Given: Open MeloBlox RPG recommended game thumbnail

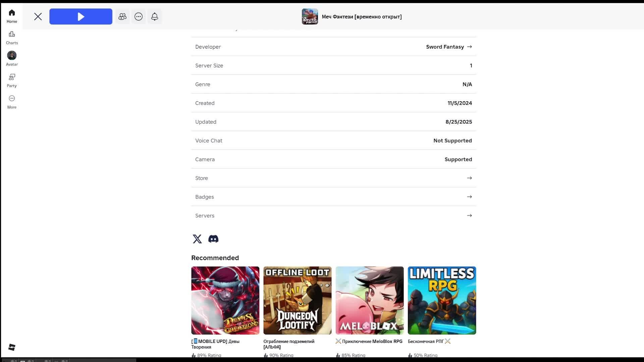Looking at the screenshot, I should (369, 300).
